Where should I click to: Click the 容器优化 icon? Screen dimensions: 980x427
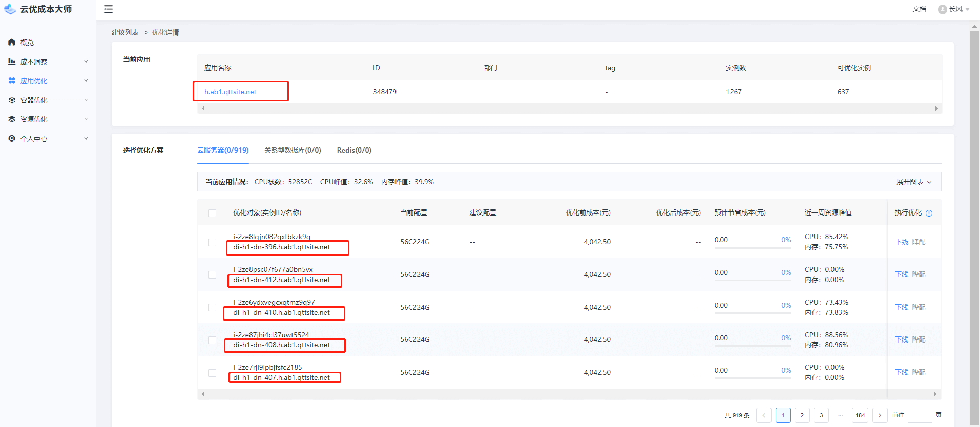pos(12,100)
